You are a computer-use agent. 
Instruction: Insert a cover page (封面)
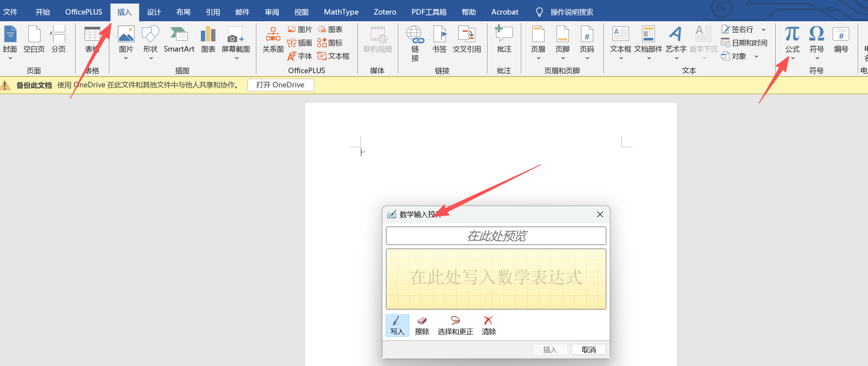10,39
